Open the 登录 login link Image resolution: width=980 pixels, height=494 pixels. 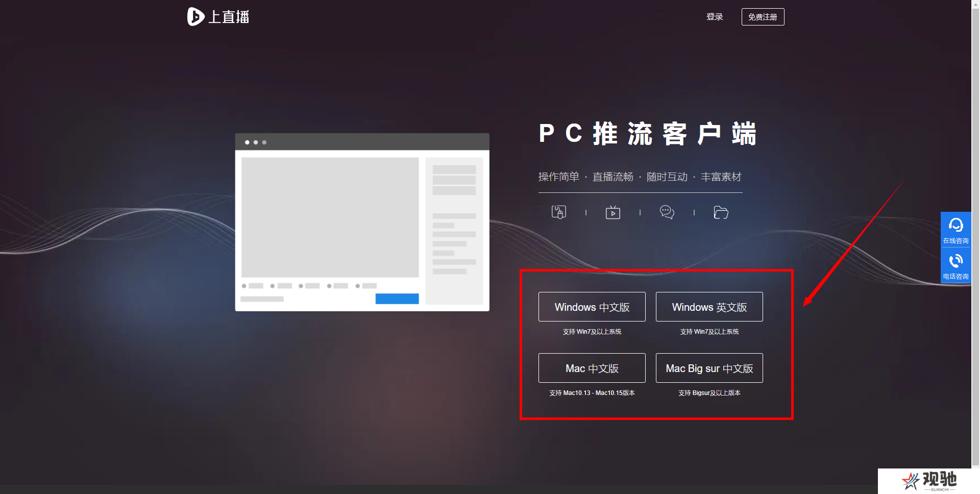click(715, 17)
